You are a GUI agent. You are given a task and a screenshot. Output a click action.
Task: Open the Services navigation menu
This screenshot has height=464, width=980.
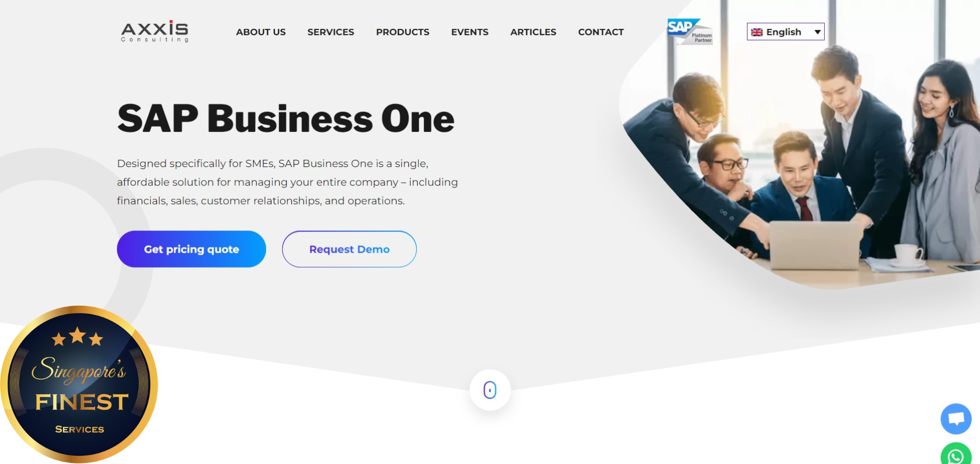331,32
